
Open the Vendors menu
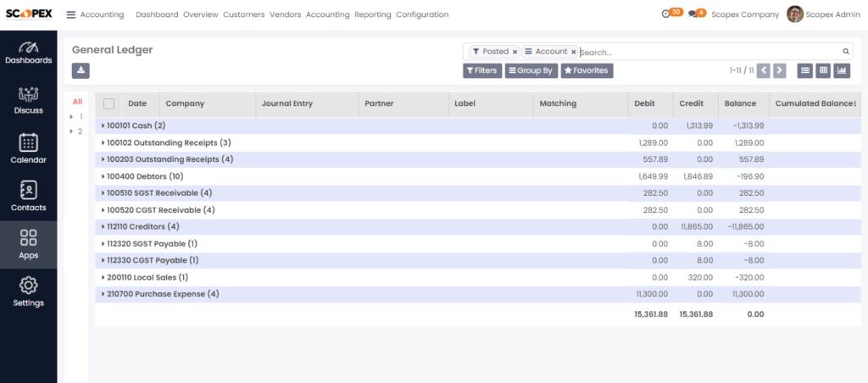point(285,15)
